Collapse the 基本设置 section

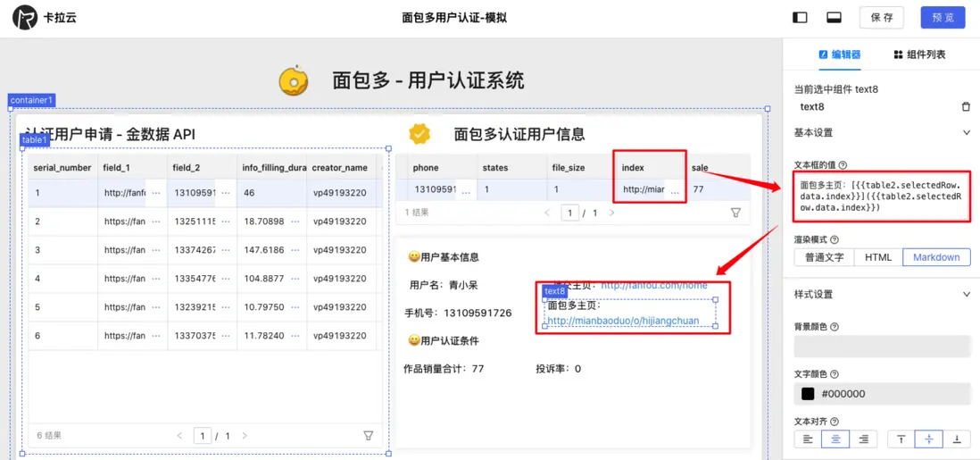tap(967, 133)
